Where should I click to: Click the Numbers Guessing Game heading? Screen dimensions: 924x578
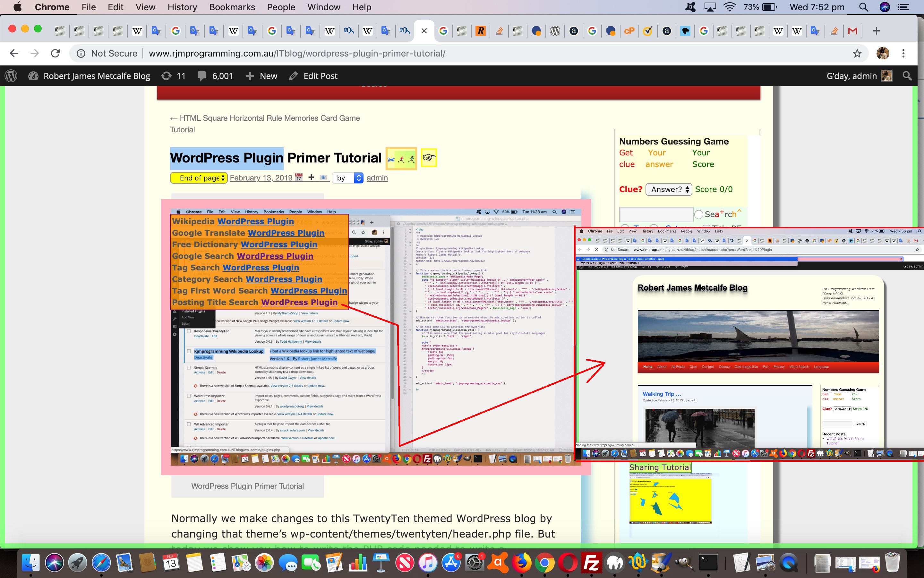(x=674, y=141)
